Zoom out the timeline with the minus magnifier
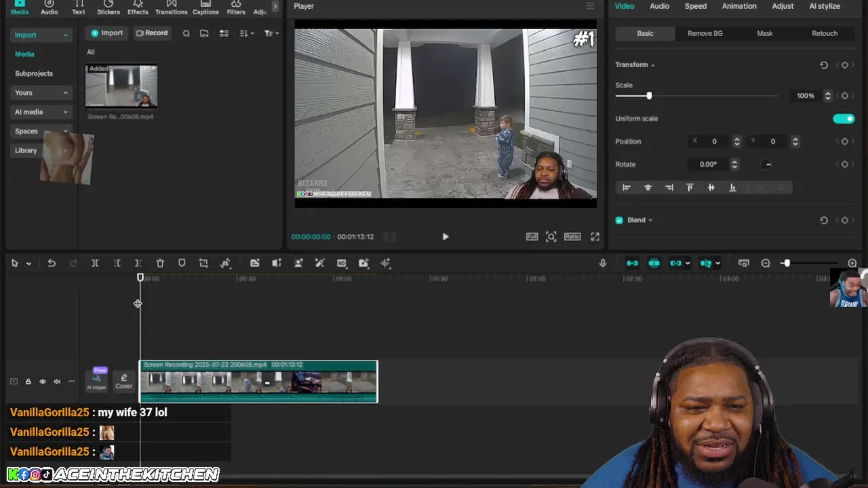 coord(766,263)
